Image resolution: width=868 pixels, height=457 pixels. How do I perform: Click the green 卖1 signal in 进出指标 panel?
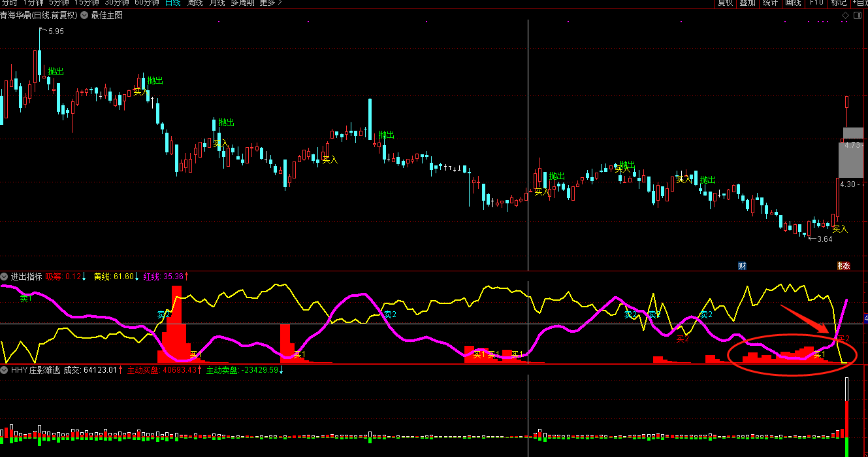(25, 298)
